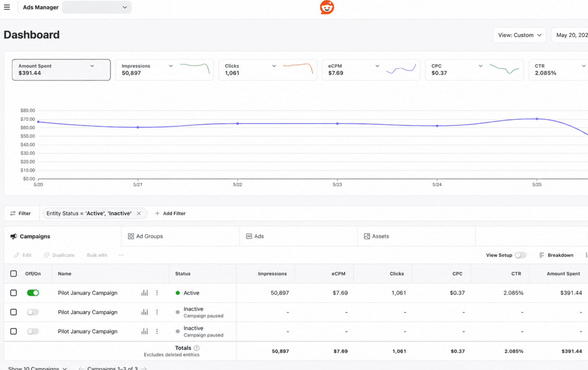588x370 pixels.
Task: Open the View: Custom dropdown
Action: coord(519,35)
